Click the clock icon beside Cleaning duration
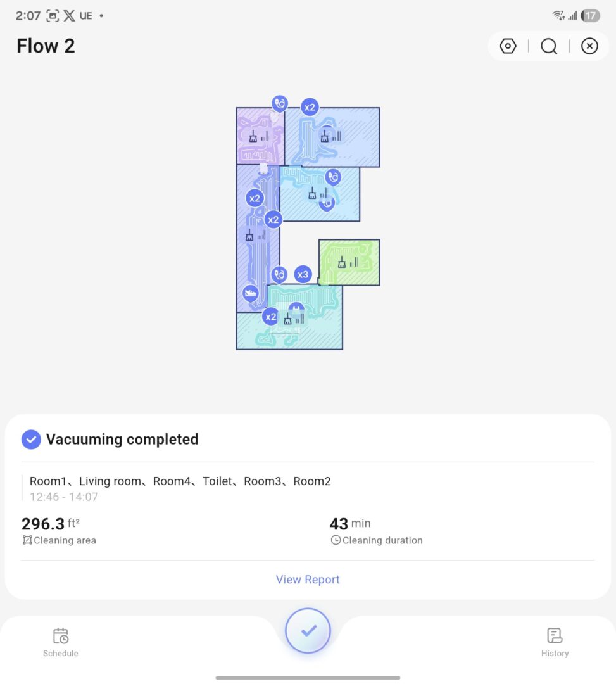 tap(336, 540)
